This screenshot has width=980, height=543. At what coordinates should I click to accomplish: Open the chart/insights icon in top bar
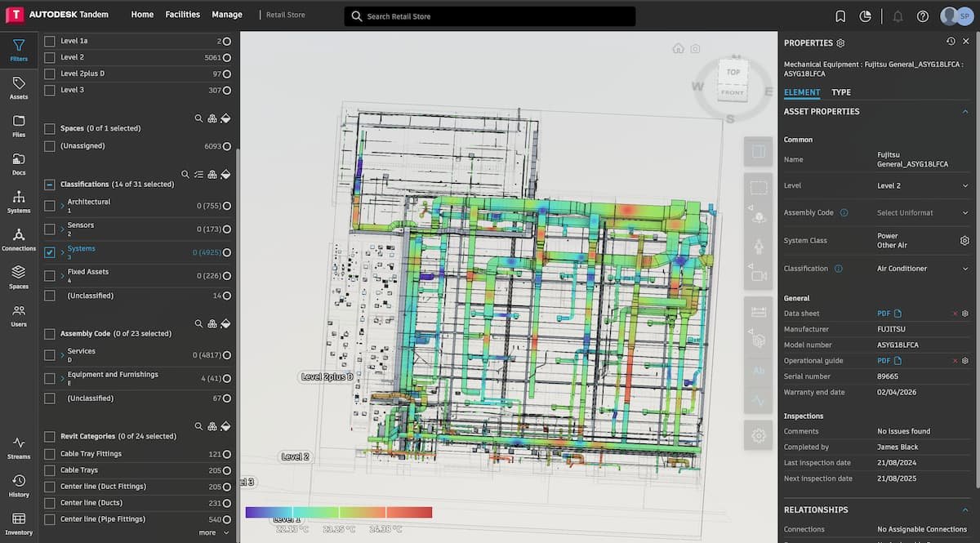point(866,16)
